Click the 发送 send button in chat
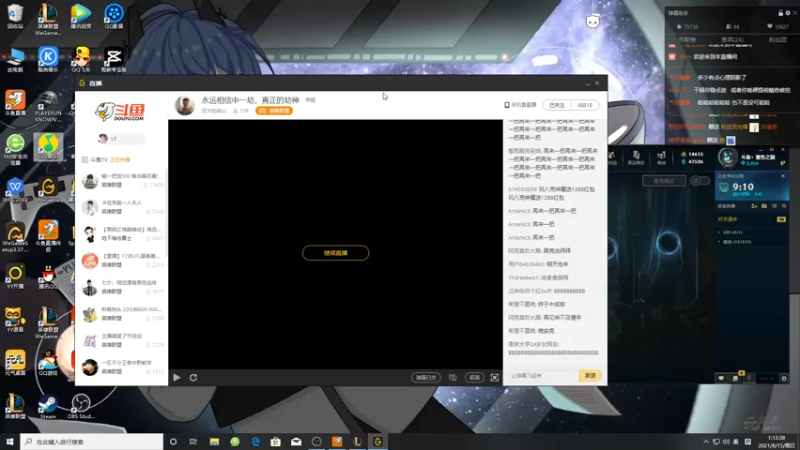The image size is (800, 450). 590,376
